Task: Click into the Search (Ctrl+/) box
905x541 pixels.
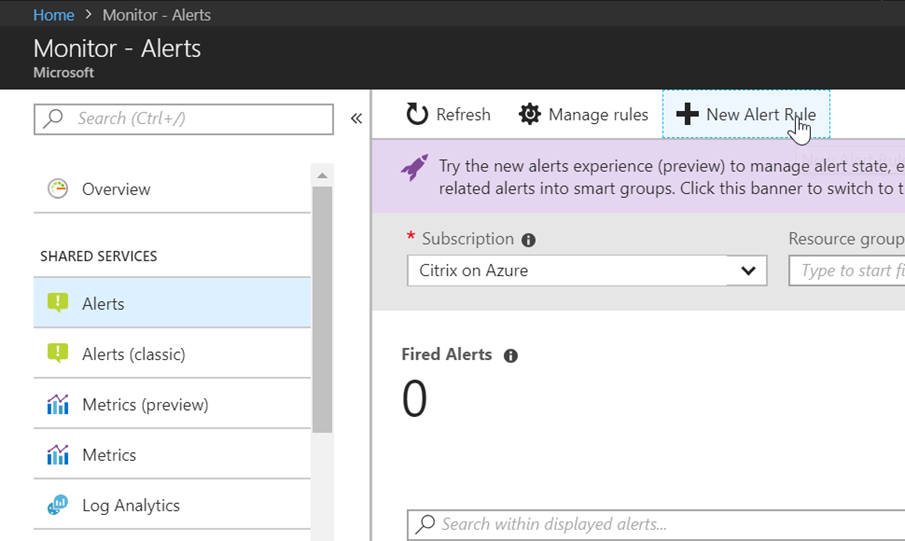Action: 184,119
